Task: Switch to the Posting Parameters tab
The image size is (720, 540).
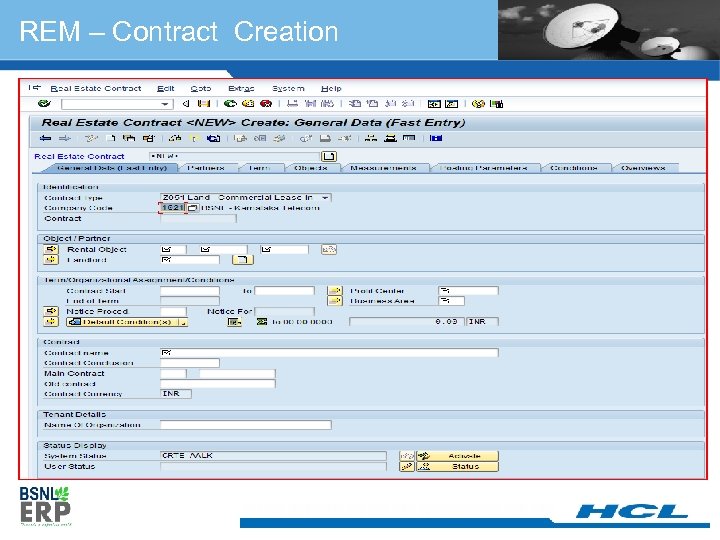Action: pyautogui.click(x=484, y=168)
